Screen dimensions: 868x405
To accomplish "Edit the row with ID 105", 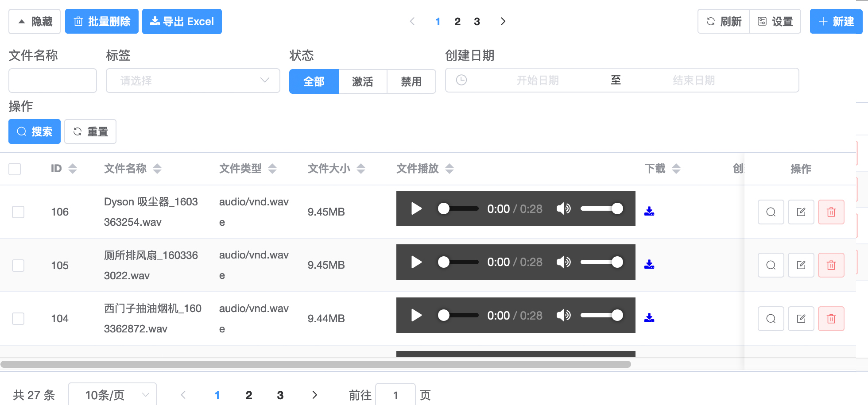I will [x=801, y=265].
